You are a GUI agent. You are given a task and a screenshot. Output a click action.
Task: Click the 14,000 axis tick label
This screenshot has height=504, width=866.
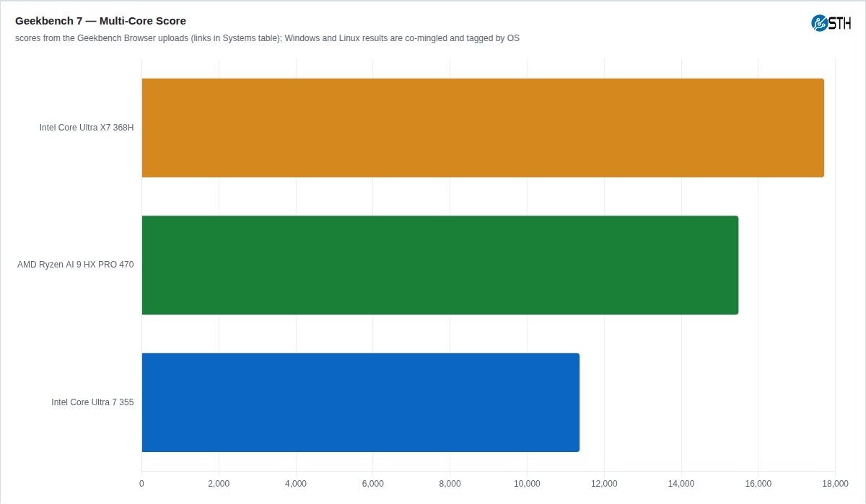click(681, 483)
